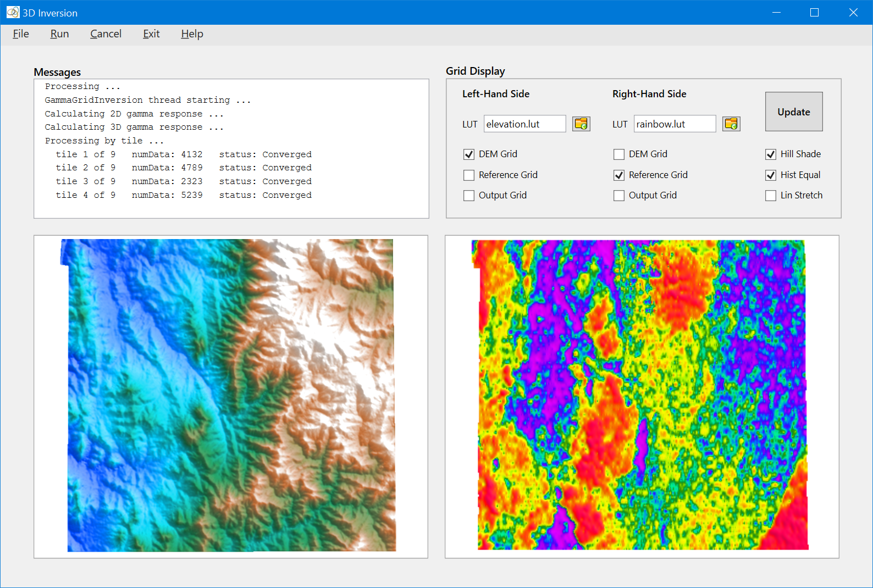
Task: Browse for right-hand side LUT file
Action: (731, 124)
